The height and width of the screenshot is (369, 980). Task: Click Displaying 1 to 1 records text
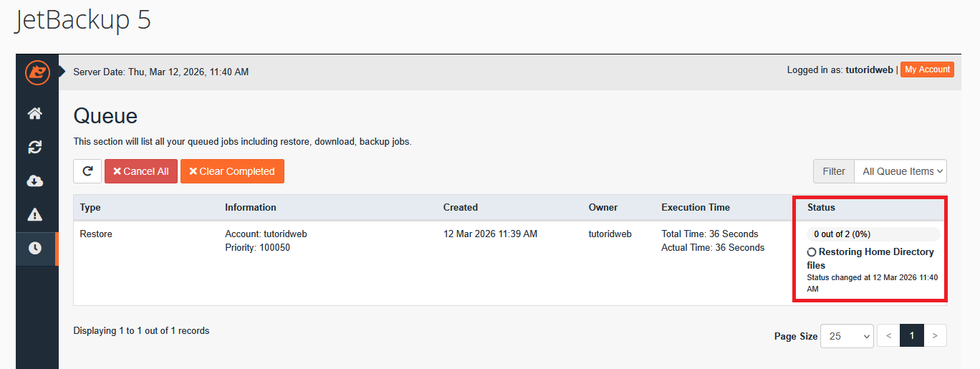click(x=141, y=330)
